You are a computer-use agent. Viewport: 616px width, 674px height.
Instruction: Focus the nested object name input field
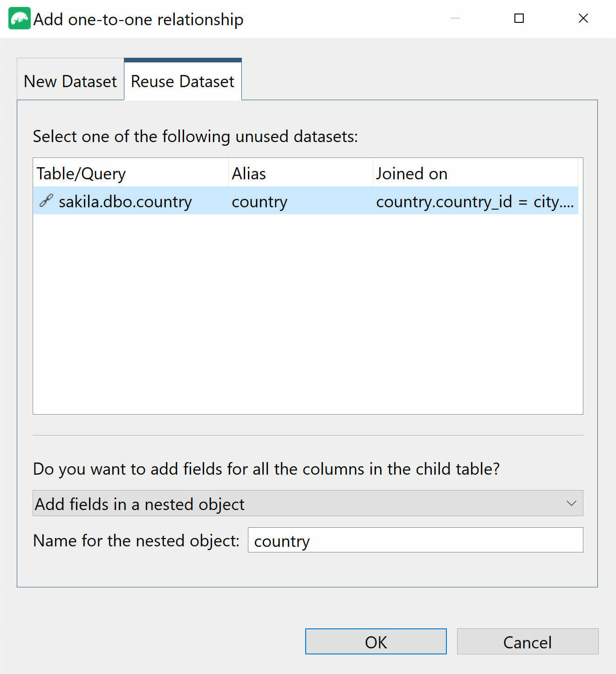click(415, 540)
